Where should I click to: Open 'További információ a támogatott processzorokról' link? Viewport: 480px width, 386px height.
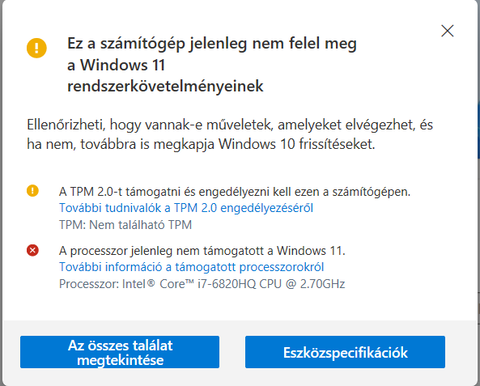click(x=191, y=267)
